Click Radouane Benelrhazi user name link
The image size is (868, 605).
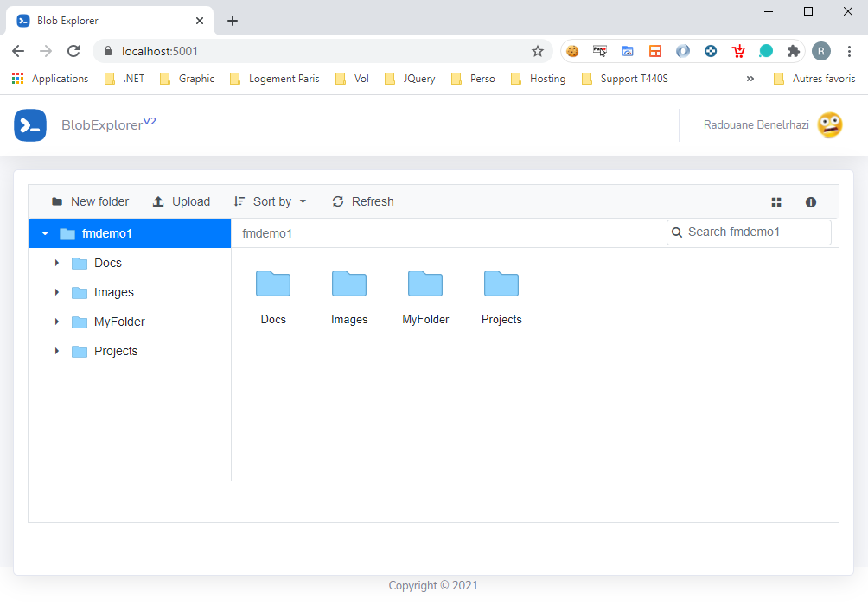point(756,124)
